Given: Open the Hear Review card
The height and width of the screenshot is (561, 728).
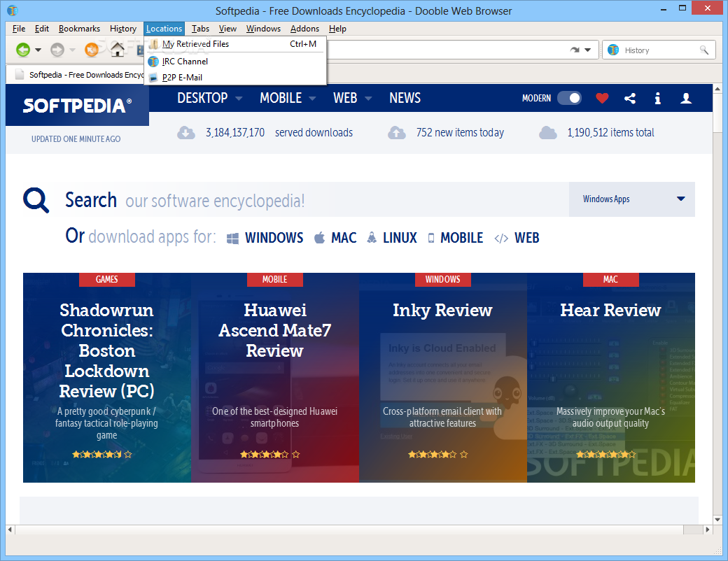Looking at the screenshot, I should (x=611, y=378).
